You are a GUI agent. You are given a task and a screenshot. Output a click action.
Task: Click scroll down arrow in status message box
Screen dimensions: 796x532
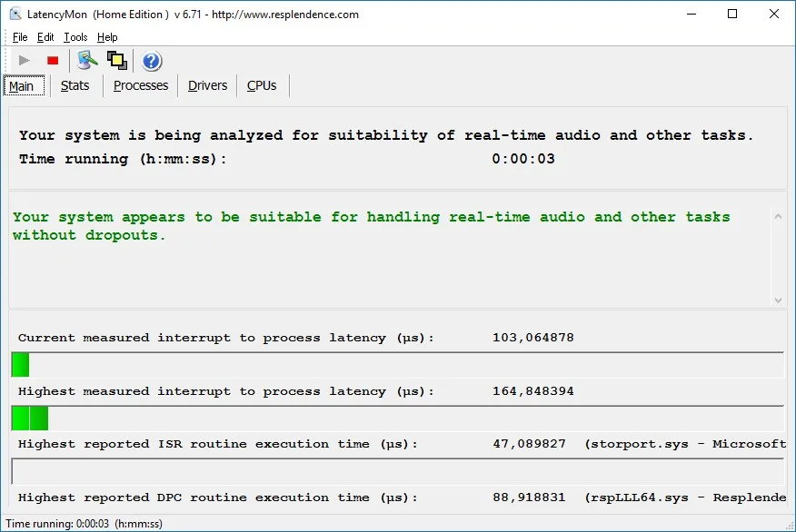point(778,300)
